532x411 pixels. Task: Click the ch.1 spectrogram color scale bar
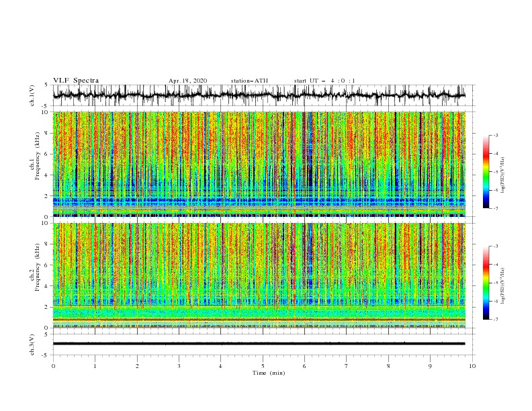(486, 172)
